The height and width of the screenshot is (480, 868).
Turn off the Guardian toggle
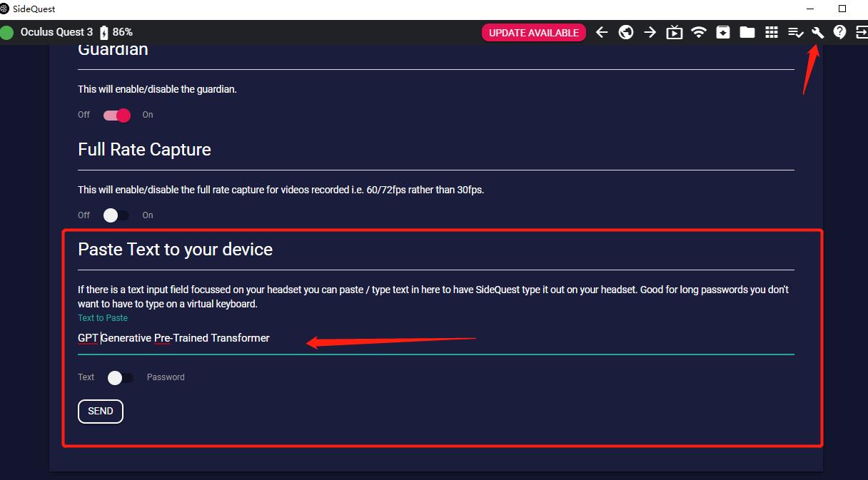pyautogui.click(x=117, y=115)
